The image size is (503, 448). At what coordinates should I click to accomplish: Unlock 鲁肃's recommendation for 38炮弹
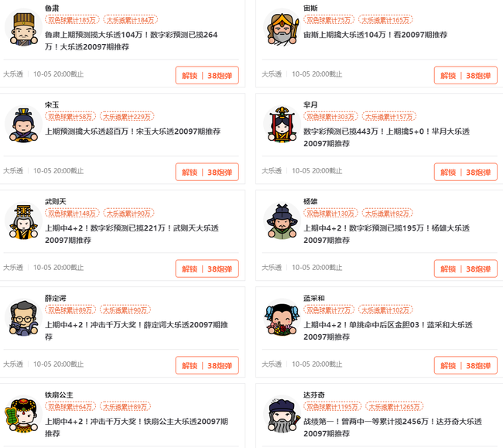[207, 75]
